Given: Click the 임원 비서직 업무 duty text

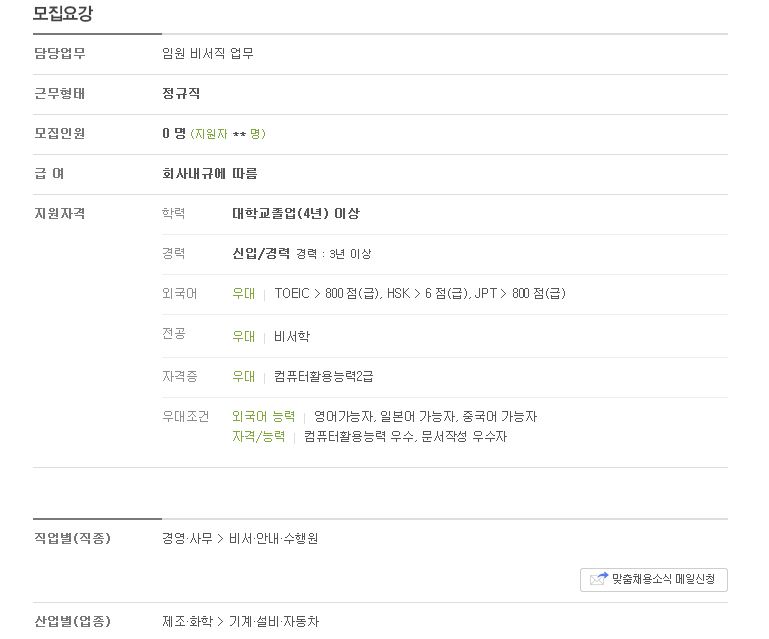Looking at the screenshot, I should tap(208, 53).
